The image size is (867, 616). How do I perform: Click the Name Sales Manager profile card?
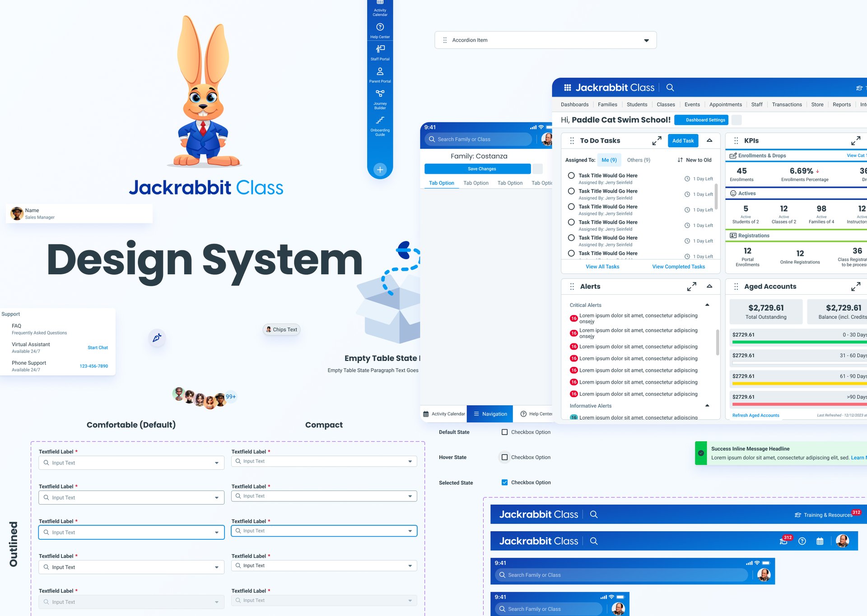pyautogui.click(x=79, y=213)
